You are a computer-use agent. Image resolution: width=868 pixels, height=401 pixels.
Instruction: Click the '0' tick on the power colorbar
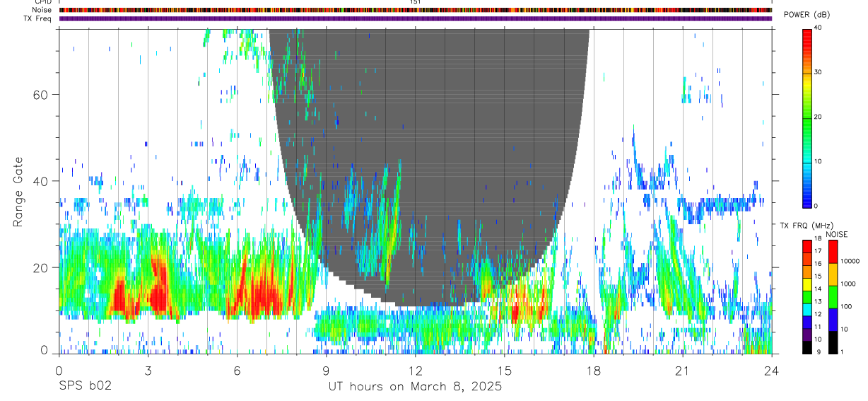(x=814, y=206)
